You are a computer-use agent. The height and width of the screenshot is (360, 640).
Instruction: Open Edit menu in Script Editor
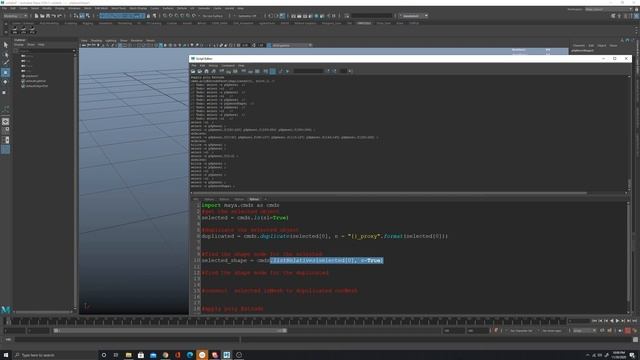(x=202, y=65)
